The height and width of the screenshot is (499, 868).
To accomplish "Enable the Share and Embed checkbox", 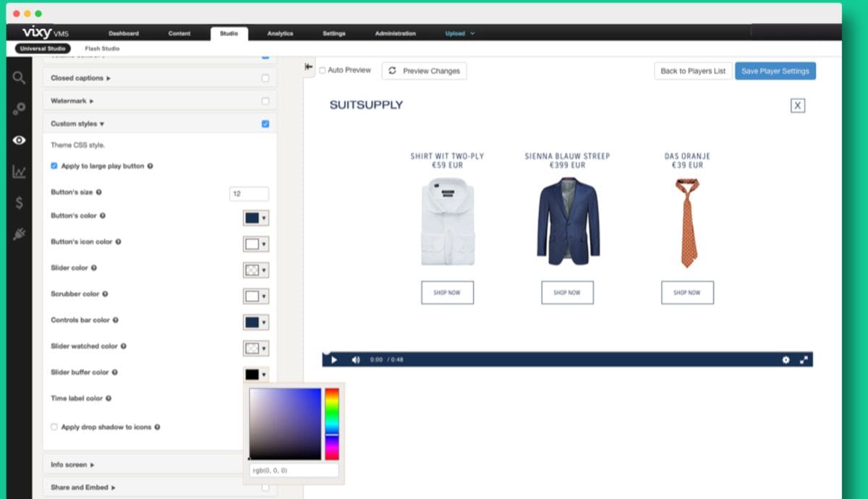I will pyautogui.click(x=265, y=487).
